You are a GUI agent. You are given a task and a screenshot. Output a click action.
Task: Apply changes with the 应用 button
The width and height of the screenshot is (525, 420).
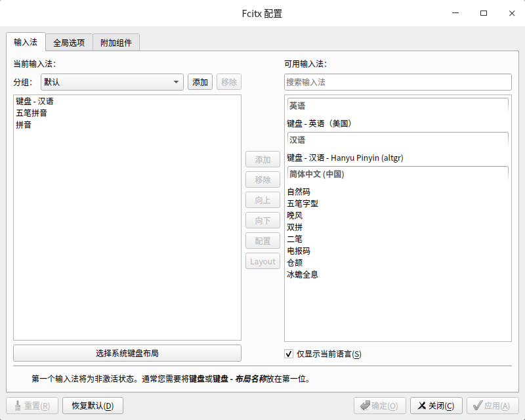point(493,405)
